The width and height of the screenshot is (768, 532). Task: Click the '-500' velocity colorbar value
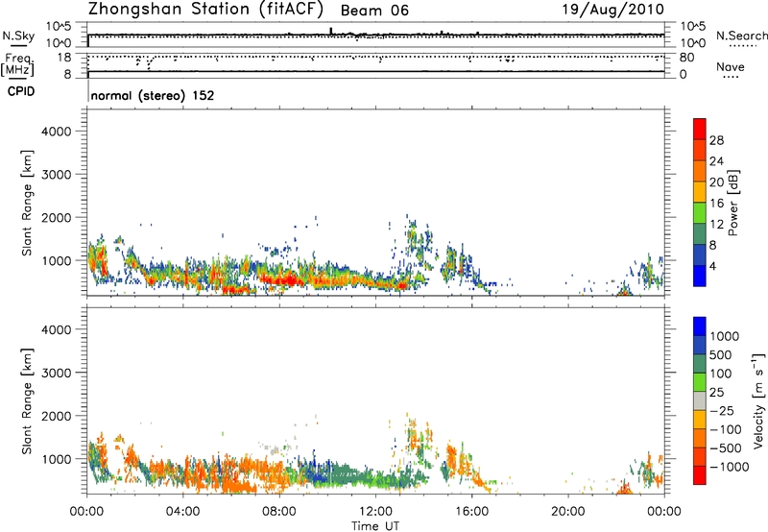[725, 448]
